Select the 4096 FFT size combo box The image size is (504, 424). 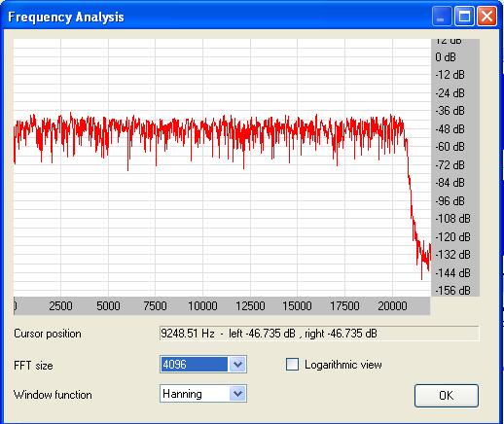coord(203,365)
